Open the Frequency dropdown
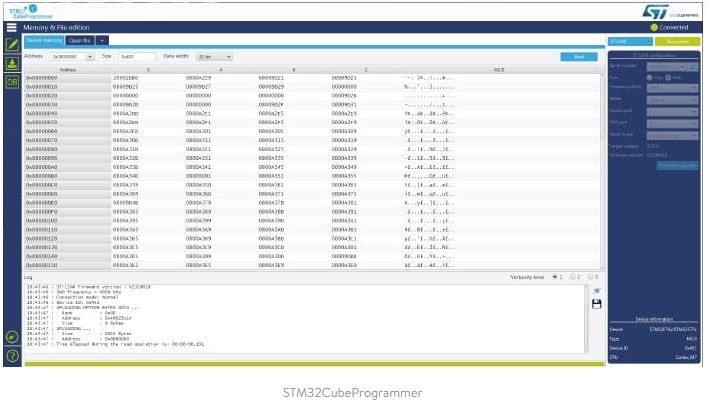Image resolution: width=707 pixels, height=406 pixels. pyautogui.click(x=672, y=88)
